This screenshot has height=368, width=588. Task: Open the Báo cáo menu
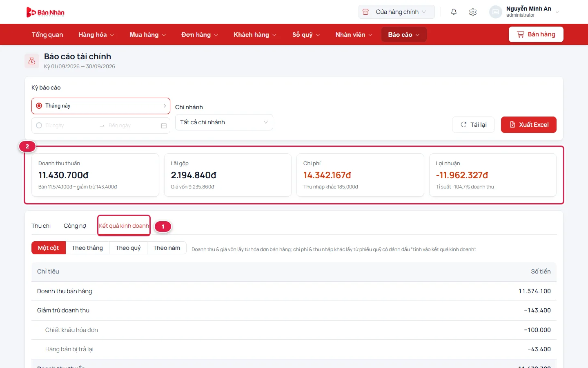click(x=404, y=35)
